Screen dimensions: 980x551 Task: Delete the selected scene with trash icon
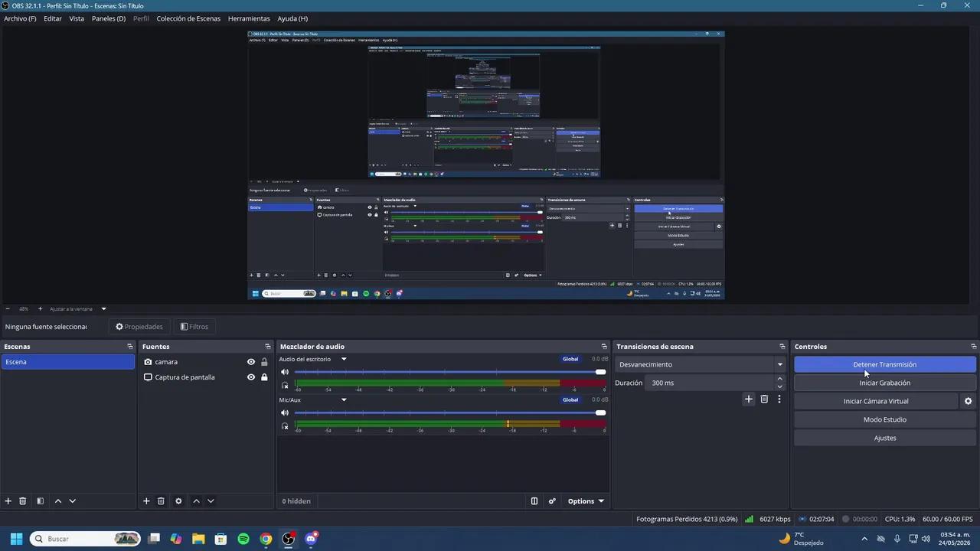pyautogui.click(x=23, y=501)
